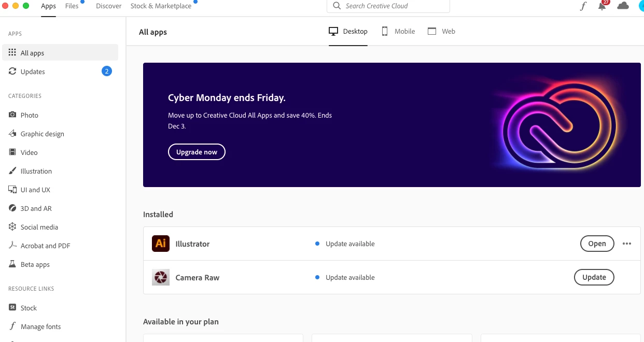
Task: Open Social media category label
Action: coord(39,227)
